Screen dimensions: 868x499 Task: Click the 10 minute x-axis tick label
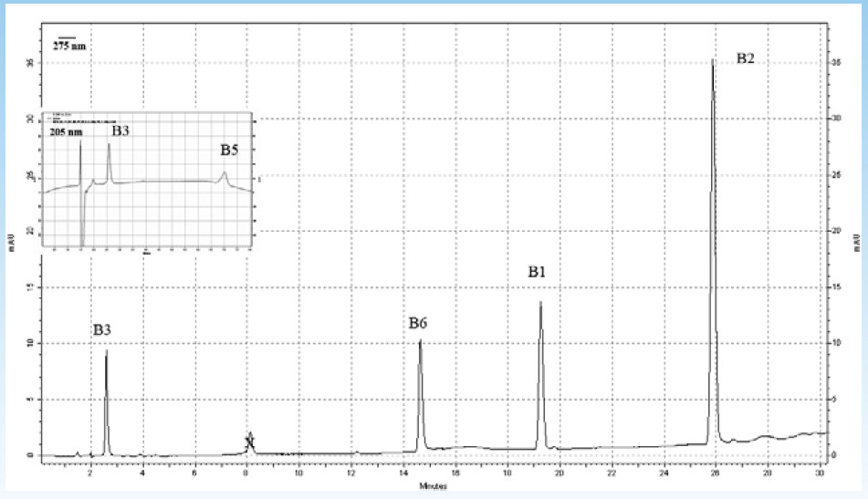298,475
